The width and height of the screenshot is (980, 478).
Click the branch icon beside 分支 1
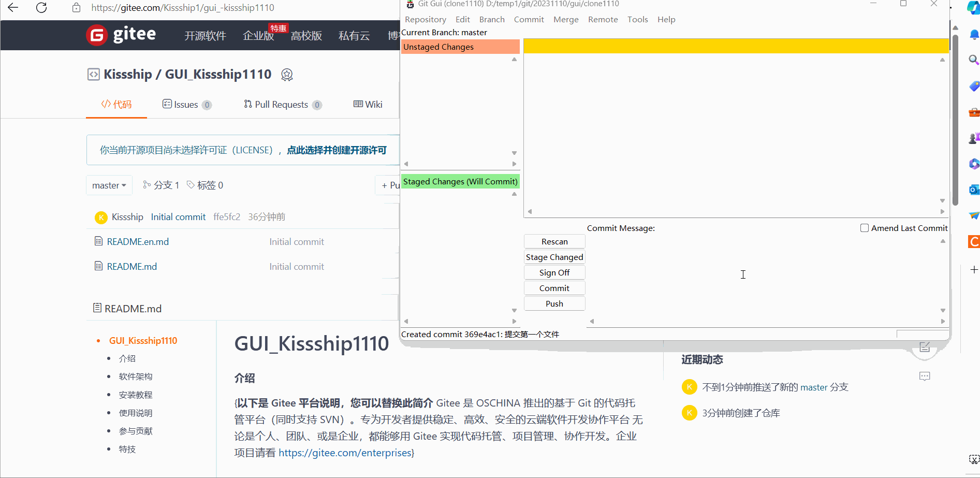coord(147,185)
